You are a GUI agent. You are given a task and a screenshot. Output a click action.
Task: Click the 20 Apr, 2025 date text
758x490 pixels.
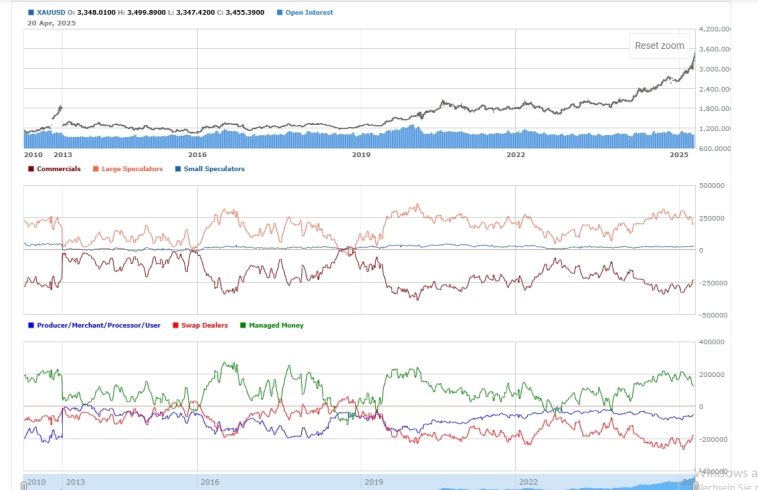tap(51, 23)
